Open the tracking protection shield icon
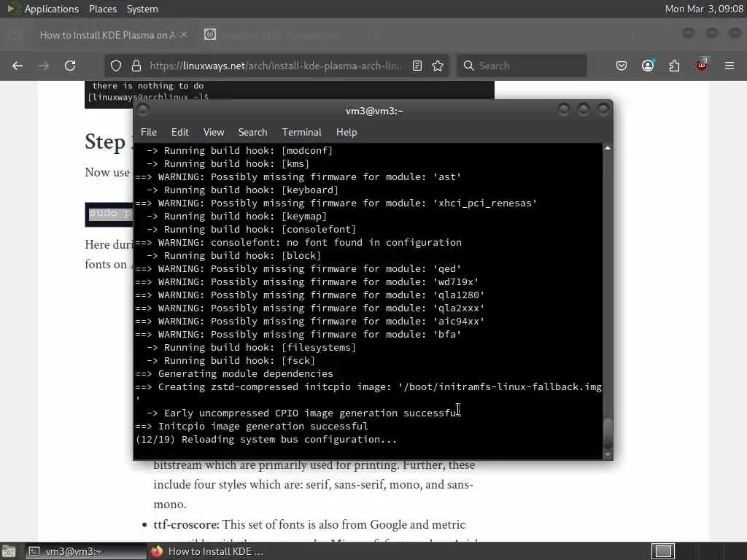The height and width of the screenshot is (560, 747). 116,66
